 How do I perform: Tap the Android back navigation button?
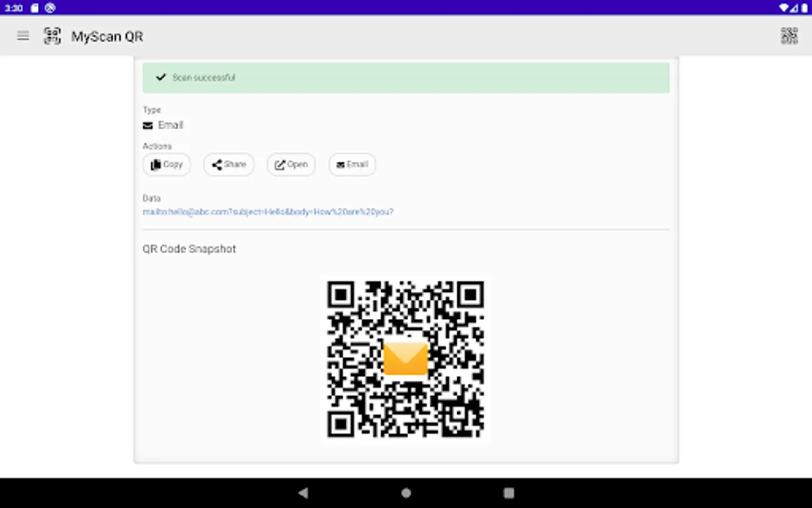(303, 493)
